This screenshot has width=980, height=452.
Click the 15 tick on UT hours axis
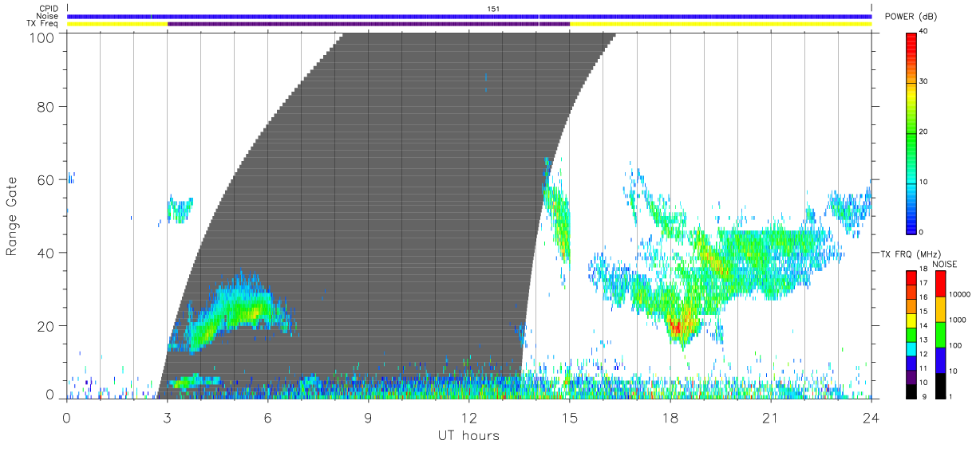[x=569, y=418]
